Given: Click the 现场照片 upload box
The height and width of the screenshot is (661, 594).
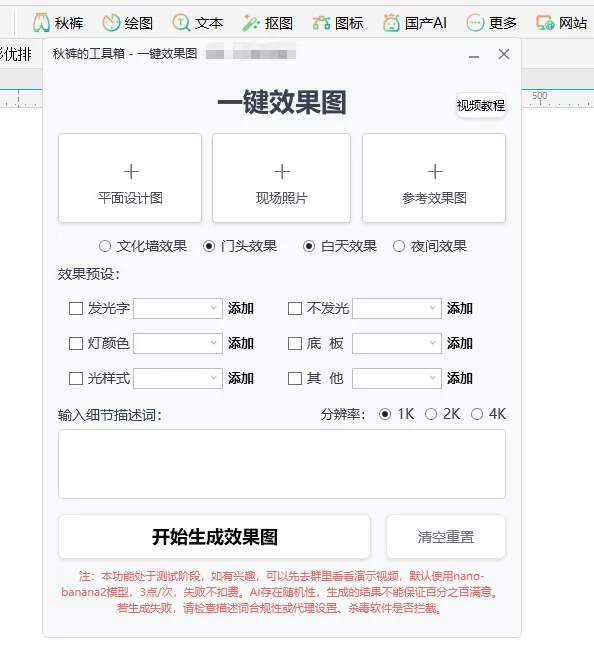Looking at the screenshot, I should [282, 178].
